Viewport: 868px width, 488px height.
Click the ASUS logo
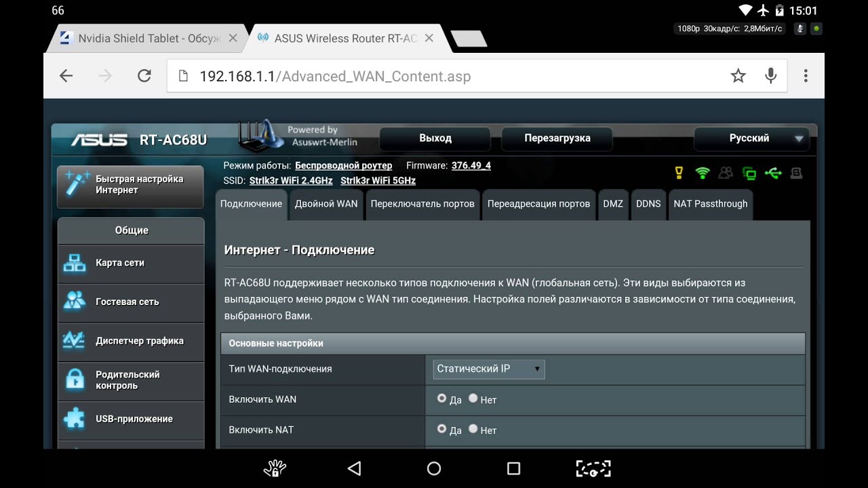point(99,140)
